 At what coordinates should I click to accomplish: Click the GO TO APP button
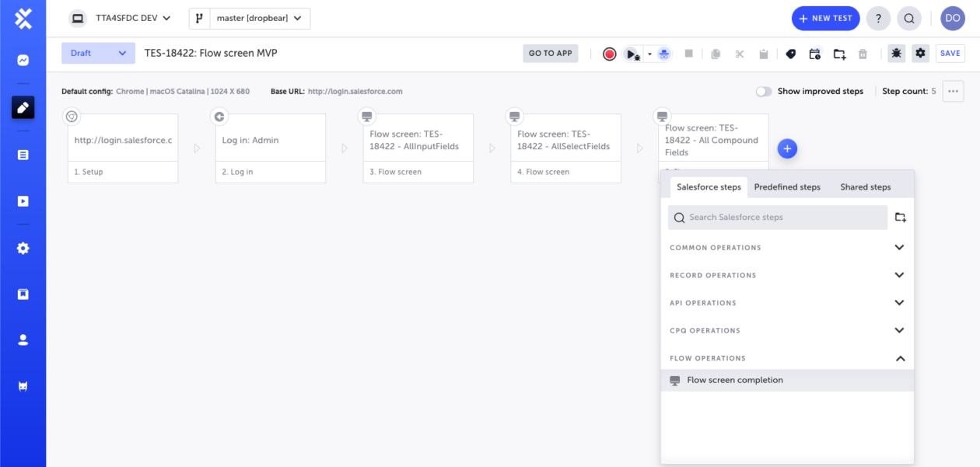[550, 53]
